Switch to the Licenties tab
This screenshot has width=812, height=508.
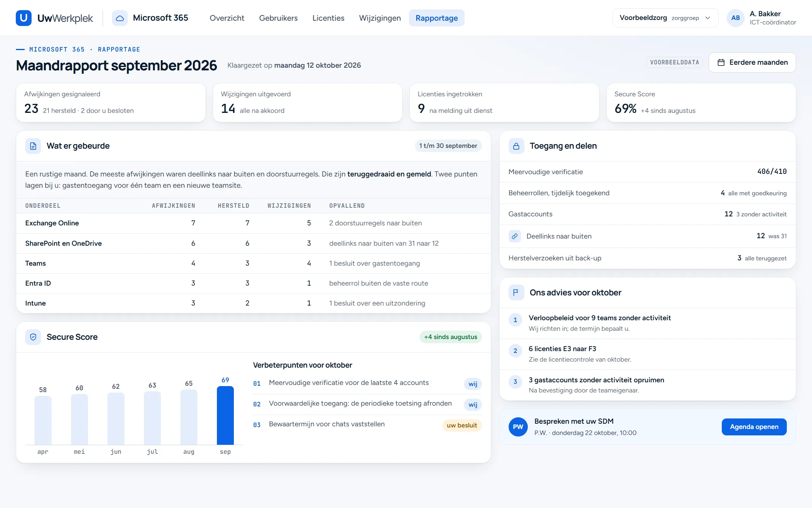click(x=328, y=18)
